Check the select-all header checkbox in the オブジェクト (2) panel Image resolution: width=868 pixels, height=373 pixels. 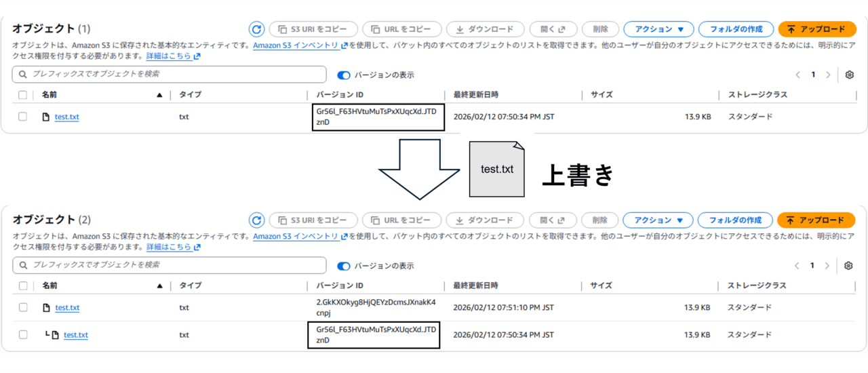click(x=23, y=286)
